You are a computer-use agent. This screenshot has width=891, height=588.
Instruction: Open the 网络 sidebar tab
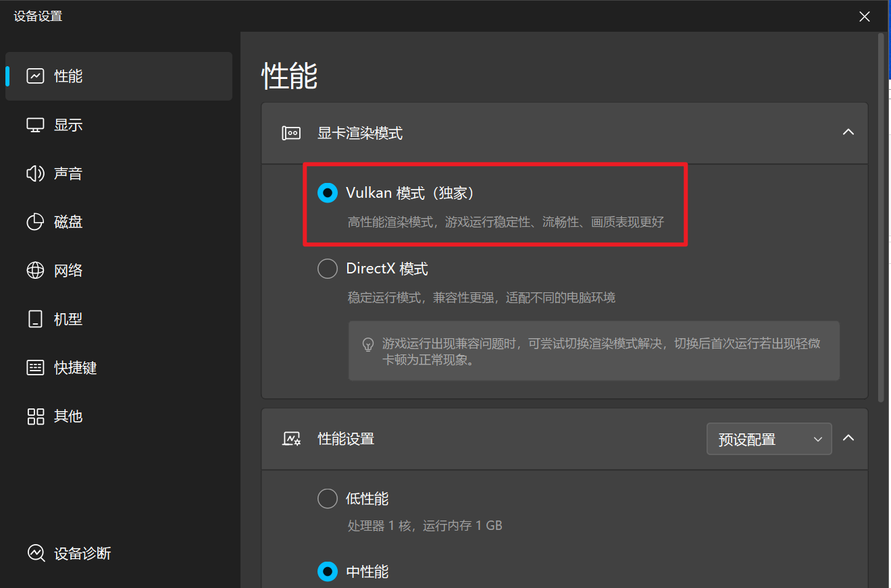pos(119,271)
